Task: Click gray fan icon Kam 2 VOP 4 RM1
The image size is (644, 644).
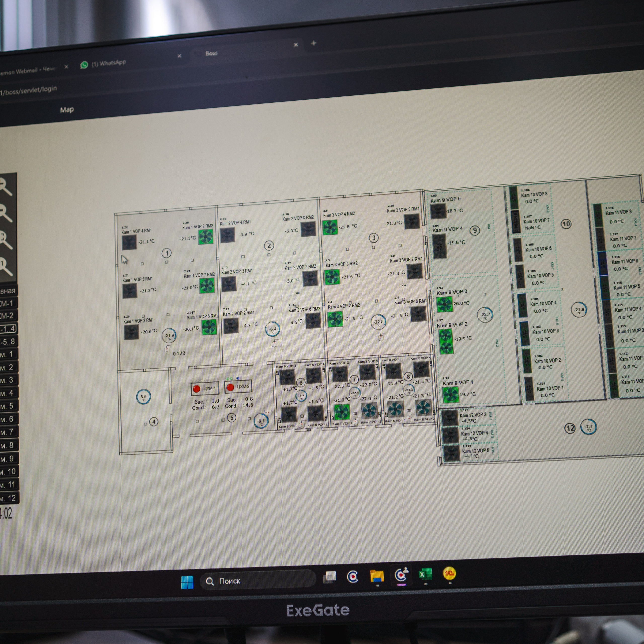Action: coord(227,235)
